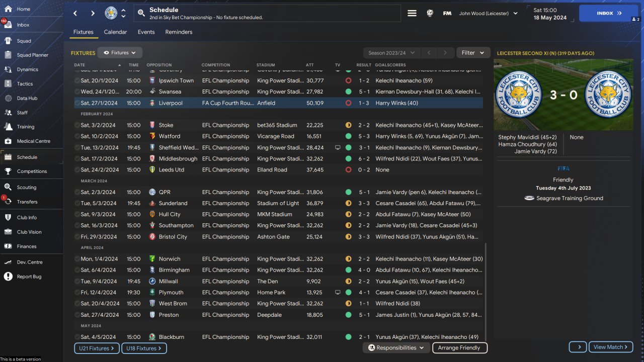
Task: Click the world icon in the top bar
Action: point(430,14)
